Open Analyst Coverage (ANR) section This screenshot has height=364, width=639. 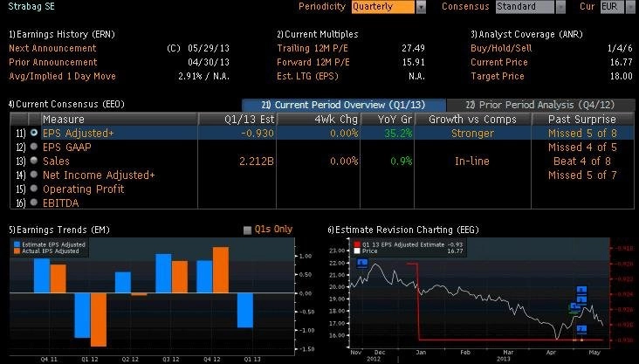point(526,34)
